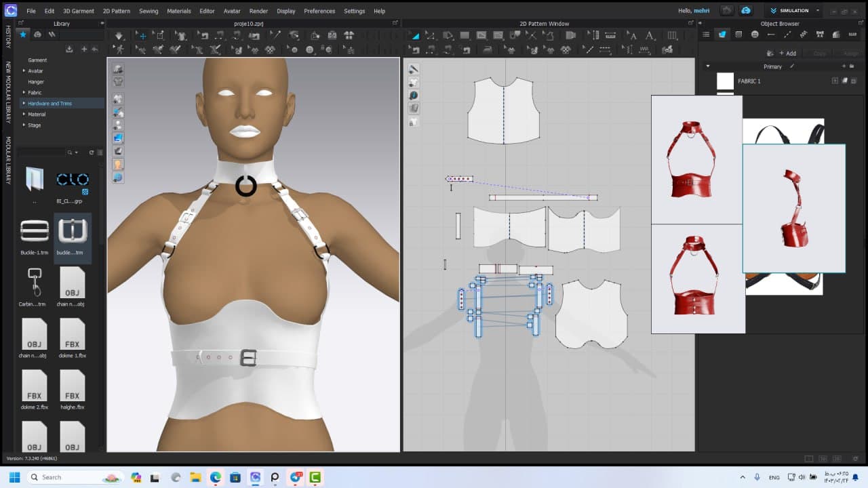Select the FABRIC 1 label in Object Browser

[x=749, y=81]
